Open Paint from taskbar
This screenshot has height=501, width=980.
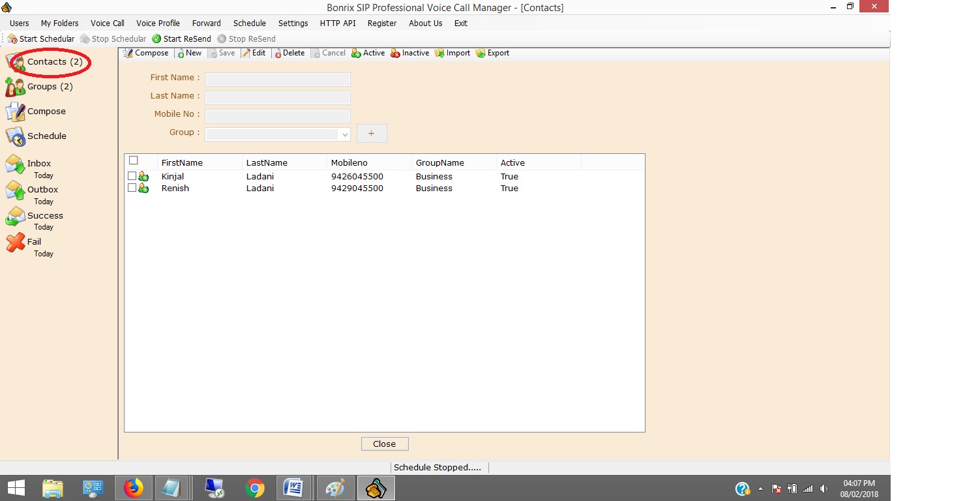click(335, 488)
